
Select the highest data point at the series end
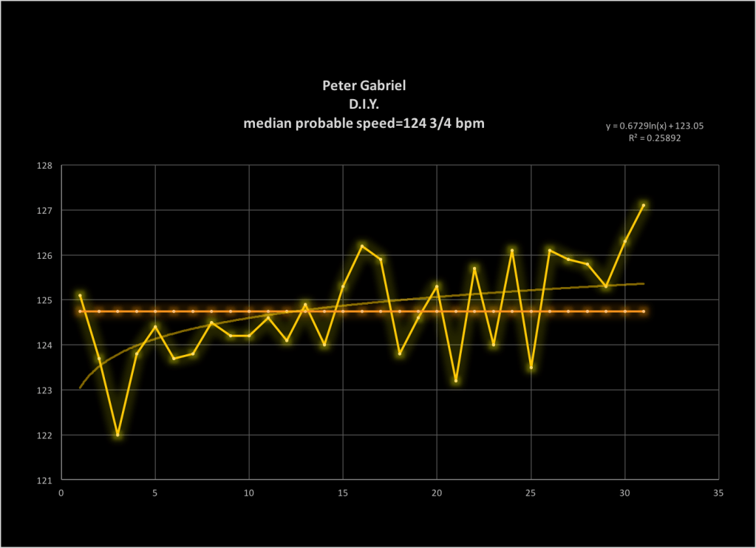[x=644, y=206]
